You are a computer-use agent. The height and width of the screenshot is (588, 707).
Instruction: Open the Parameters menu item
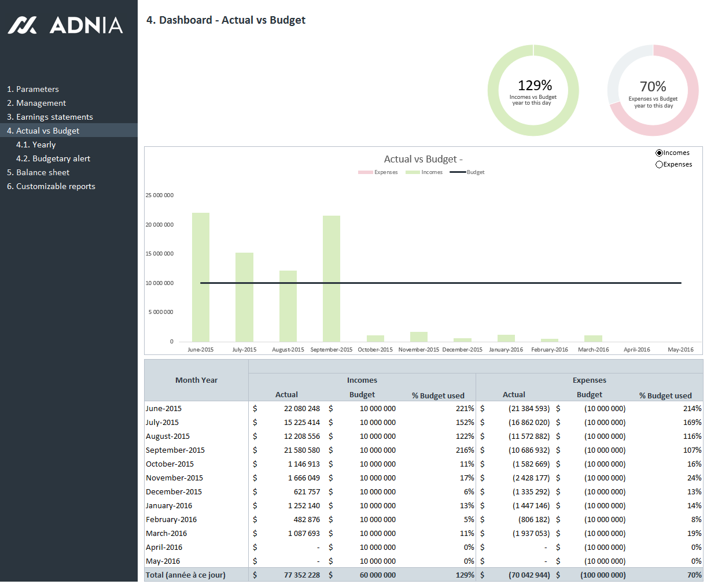(x=33, y=89)
